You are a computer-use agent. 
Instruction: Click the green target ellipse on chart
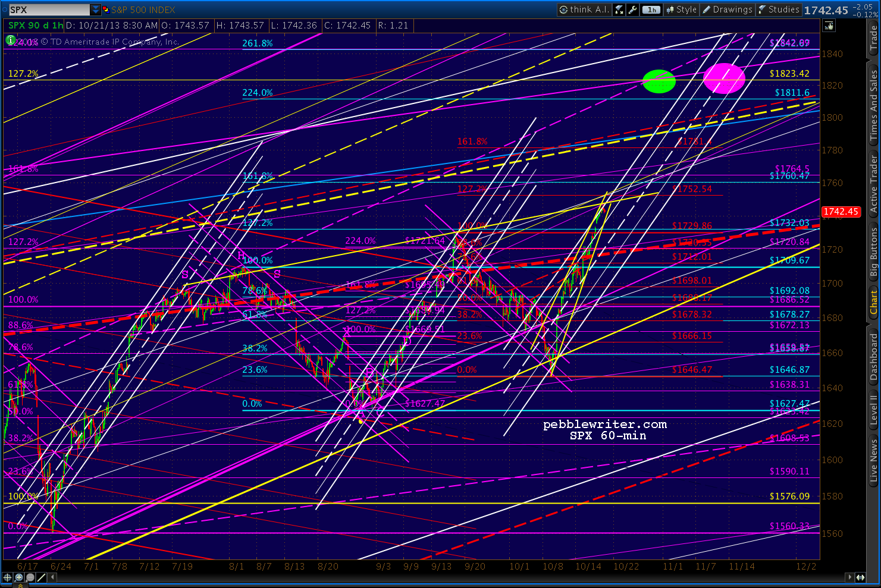click(659, 81)
